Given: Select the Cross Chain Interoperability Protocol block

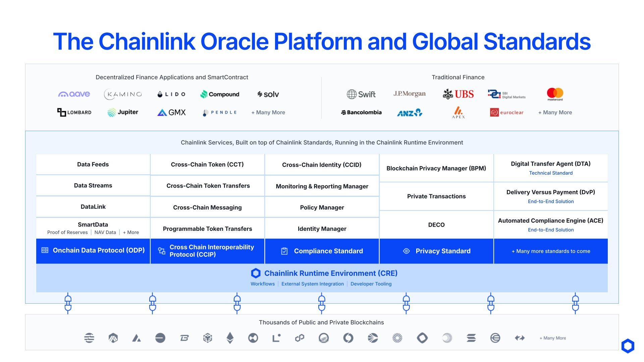Looking at the screenshot, I should 207,251.
